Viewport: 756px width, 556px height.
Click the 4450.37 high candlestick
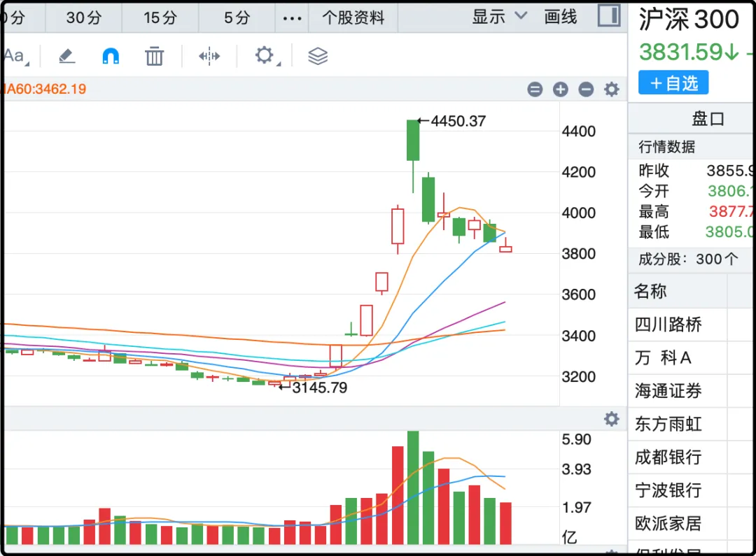point(413,141)
